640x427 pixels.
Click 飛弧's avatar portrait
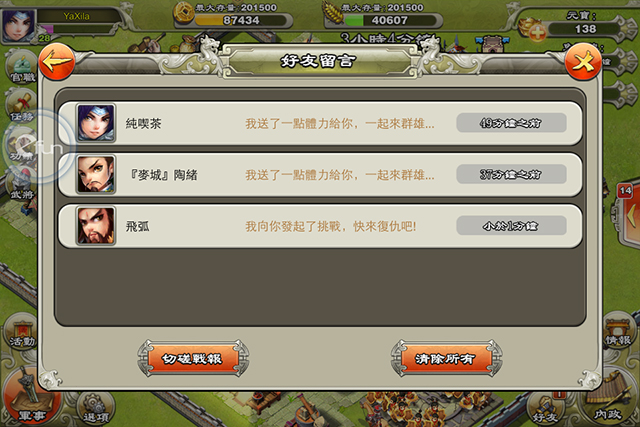tap(96, 226)
